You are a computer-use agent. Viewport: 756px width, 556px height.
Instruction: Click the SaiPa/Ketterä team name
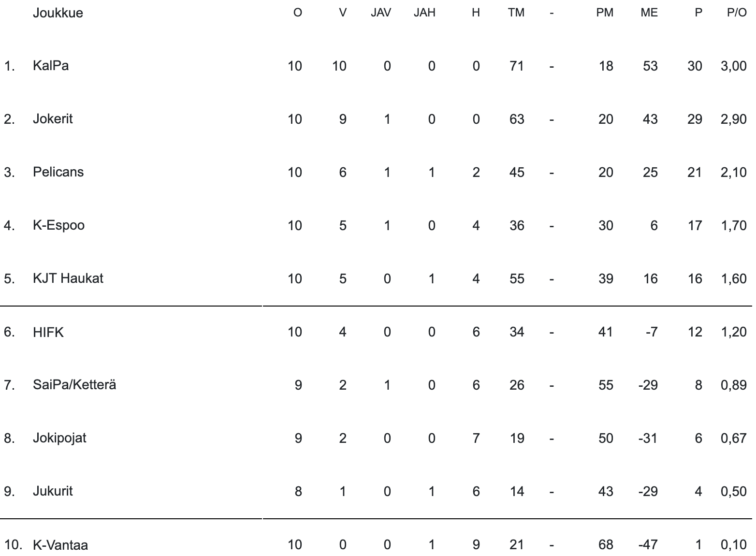click(74, 385)
